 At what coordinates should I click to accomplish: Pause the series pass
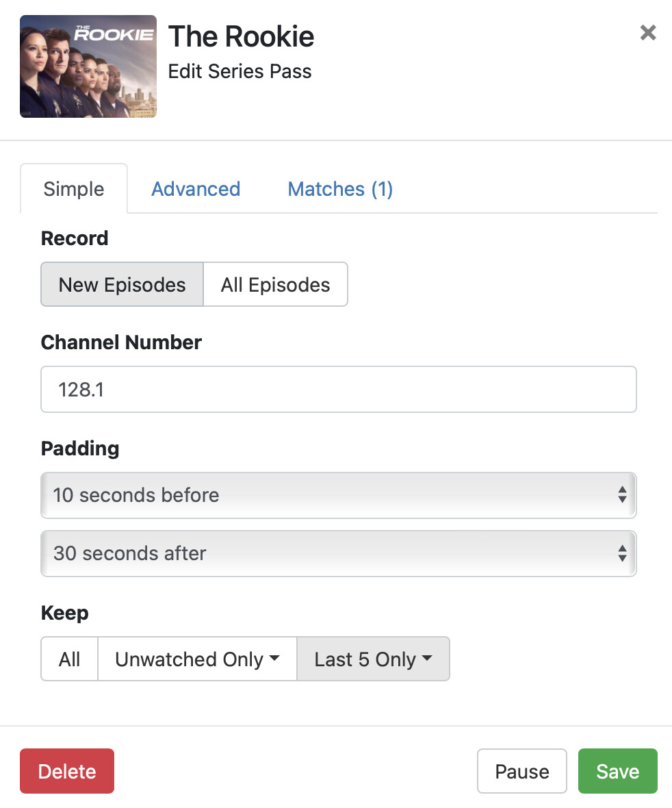pos(521,772)
